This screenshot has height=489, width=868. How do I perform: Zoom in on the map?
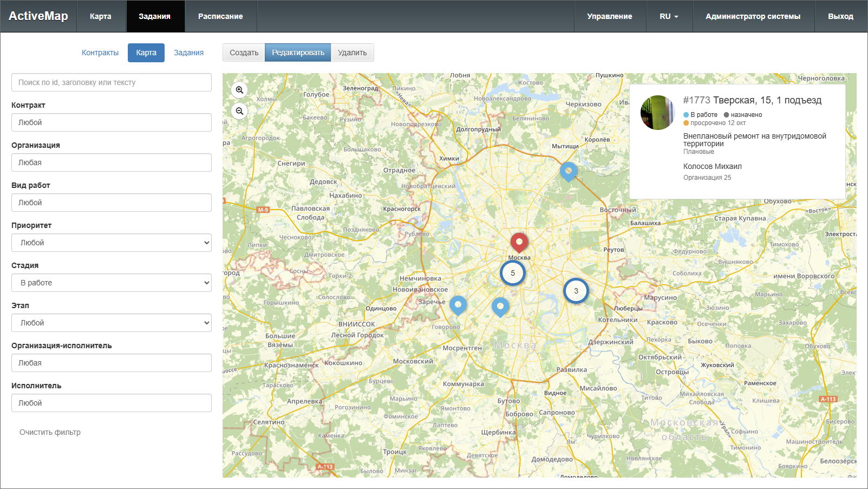[239, 90]
